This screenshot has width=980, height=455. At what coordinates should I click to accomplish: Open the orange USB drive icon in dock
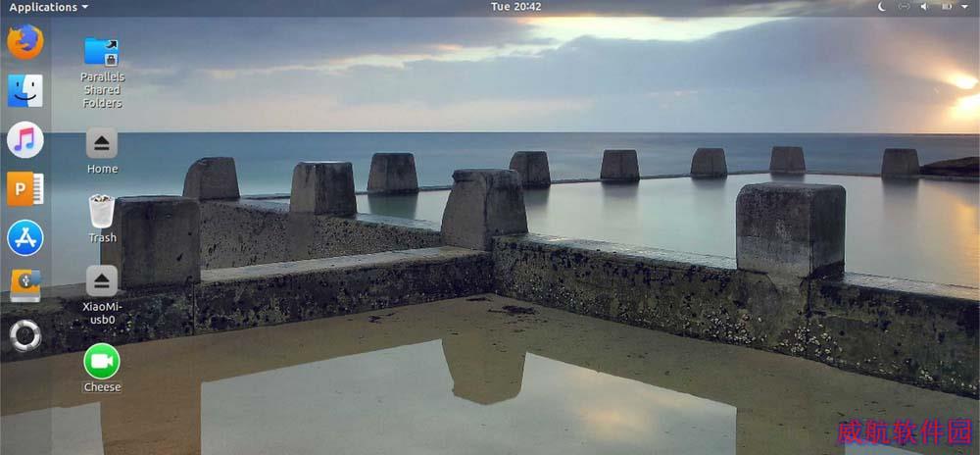[x=25, y=286]
